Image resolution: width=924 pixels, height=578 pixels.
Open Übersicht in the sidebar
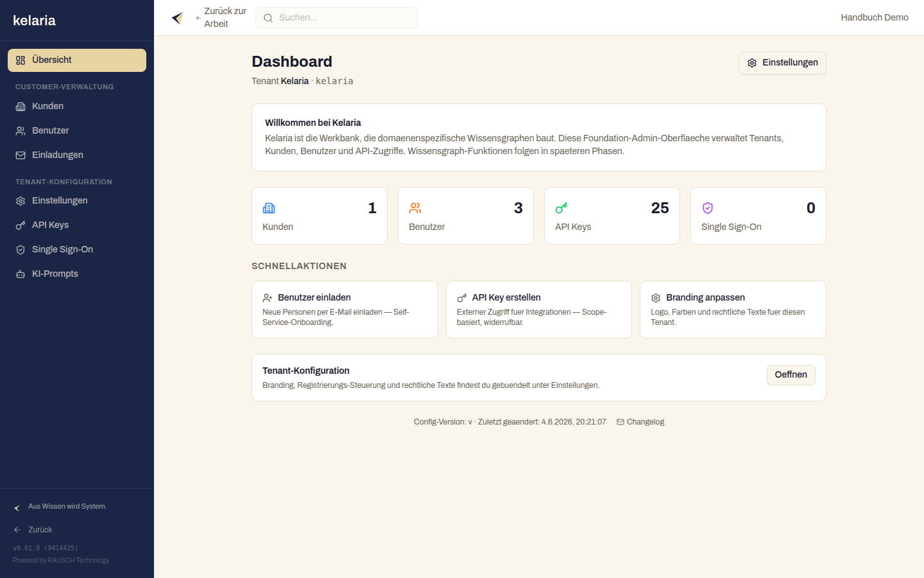[x=77, y=60]
